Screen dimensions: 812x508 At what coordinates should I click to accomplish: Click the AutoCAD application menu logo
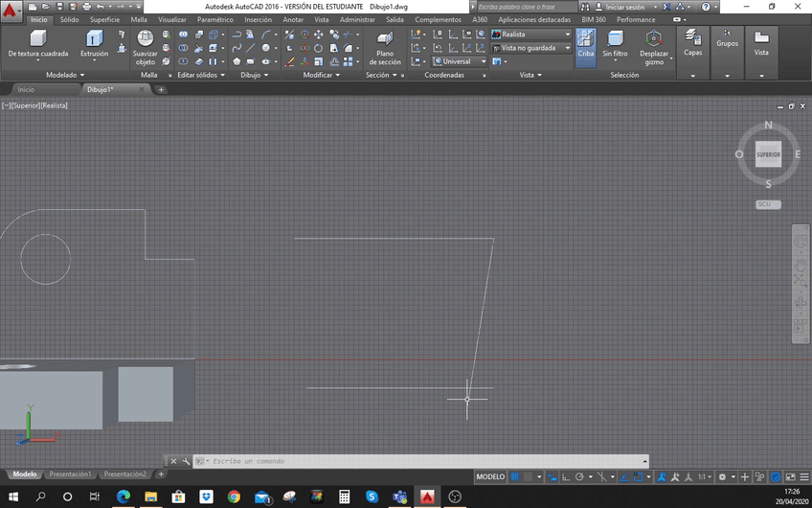[x=11, y=10]
